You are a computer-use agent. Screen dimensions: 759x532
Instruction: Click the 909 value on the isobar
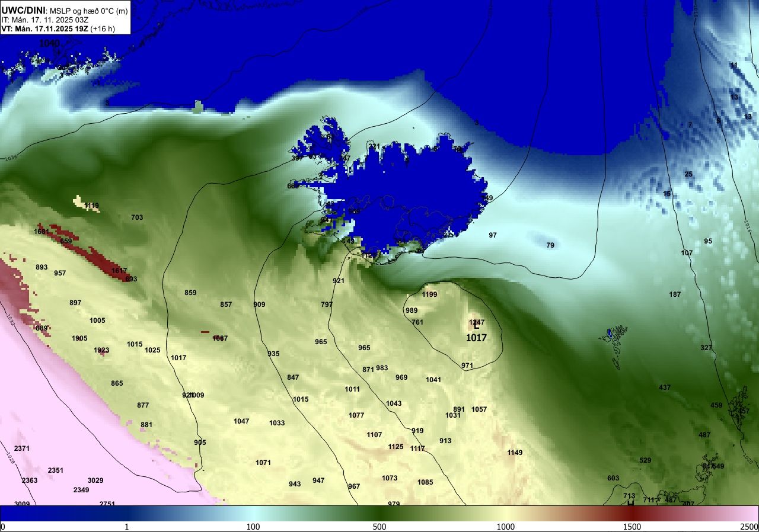click(x=259, y=305)
